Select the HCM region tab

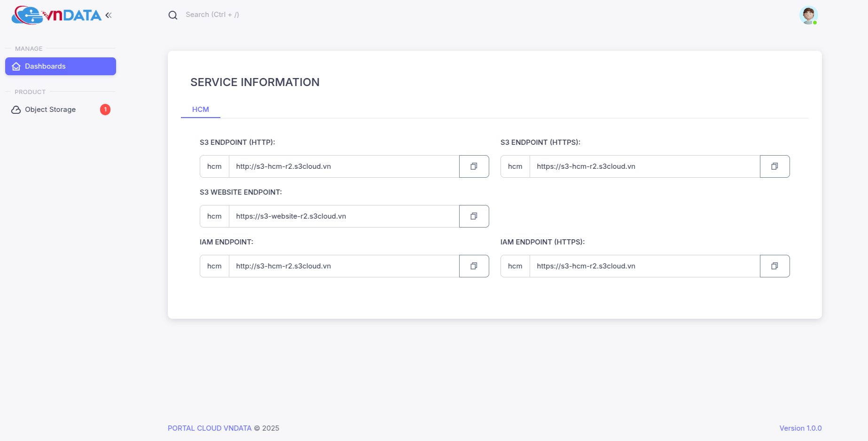coord(201,110)
